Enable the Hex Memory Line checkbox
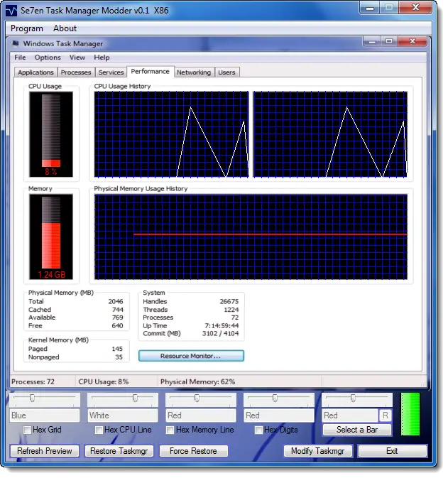 pos(170,430)
